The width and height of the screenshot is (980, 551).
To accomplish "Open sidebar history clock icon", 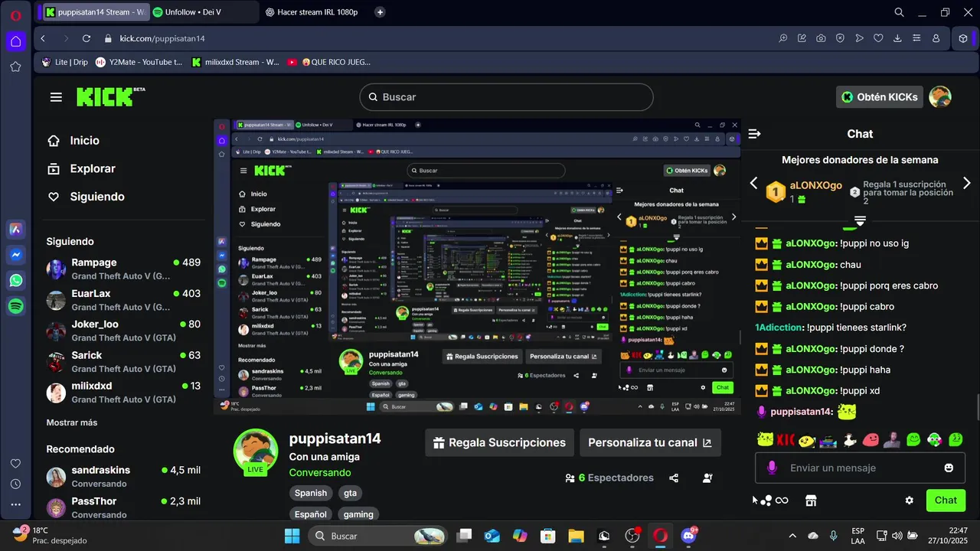I will point(15,484).
